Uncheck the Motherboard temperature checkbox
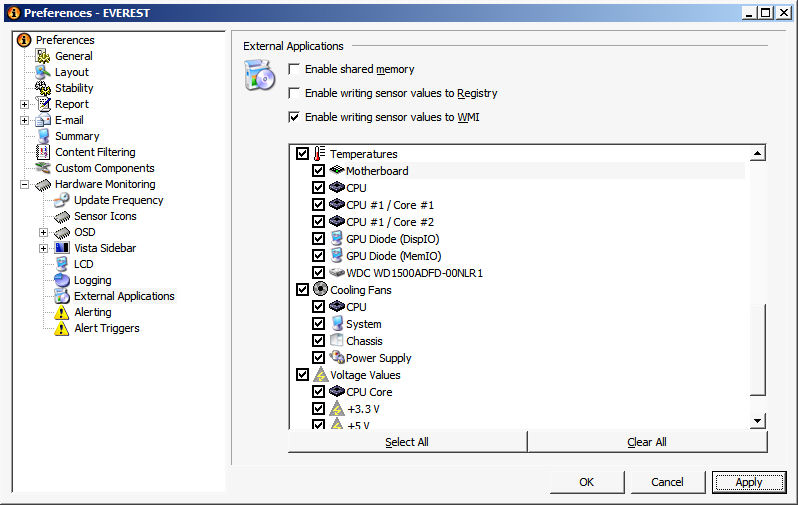This screenshot has width=798, height=505. (318, 171)
